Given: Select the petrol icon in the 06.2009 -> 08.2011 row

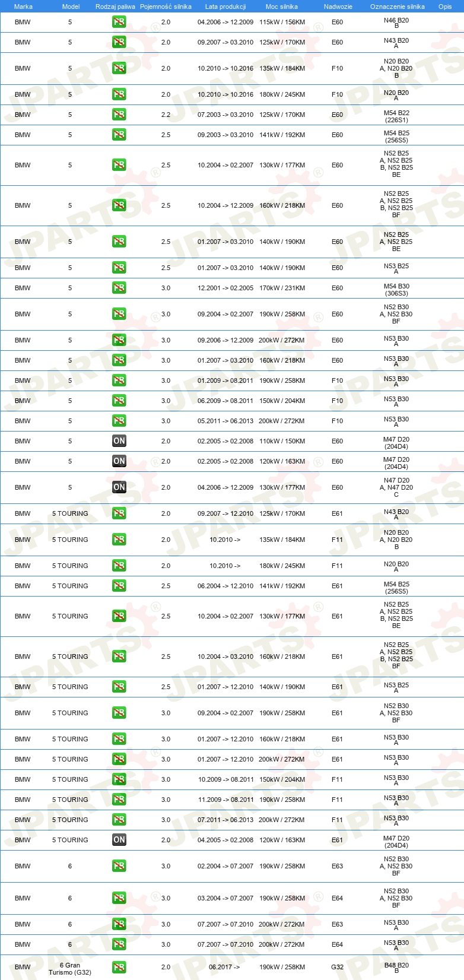Looking at the screenshot, I should click(119, 401).
